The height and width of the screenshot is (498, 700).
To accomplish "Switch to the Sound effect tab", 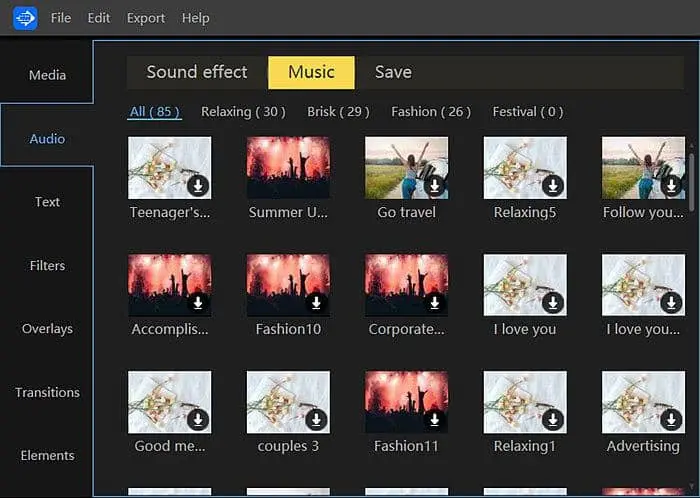I will 197,72.
